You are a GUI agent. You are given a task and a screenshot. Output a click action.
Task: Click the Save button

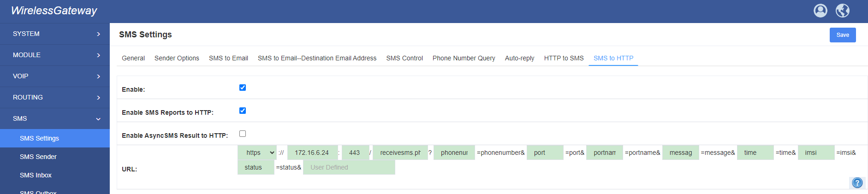[843, 35]
